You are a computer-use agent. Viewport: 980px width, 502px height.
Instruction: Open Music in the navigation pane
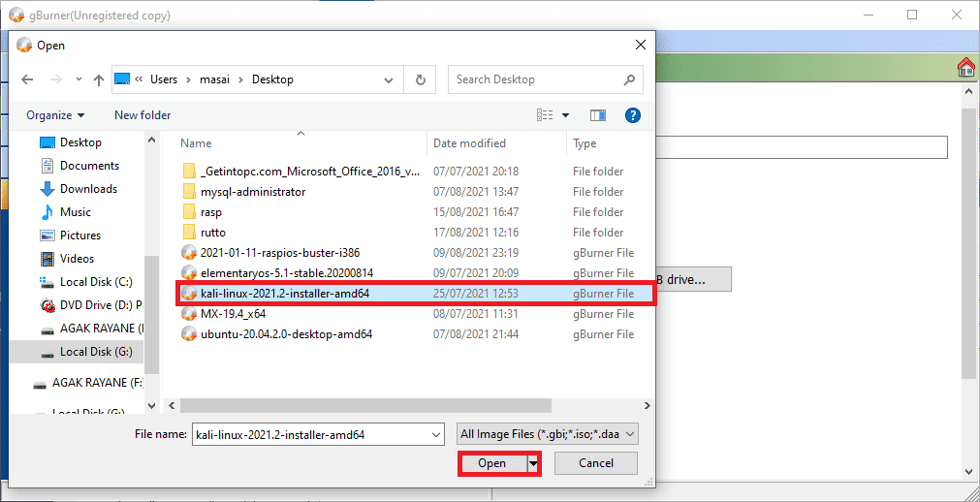75,212
